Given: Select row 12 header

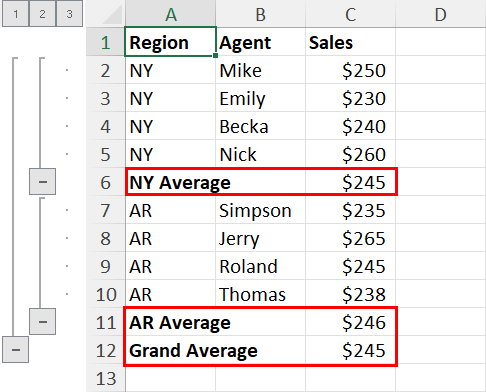Looking at the screenshot, I should click(x=105, y=350).
